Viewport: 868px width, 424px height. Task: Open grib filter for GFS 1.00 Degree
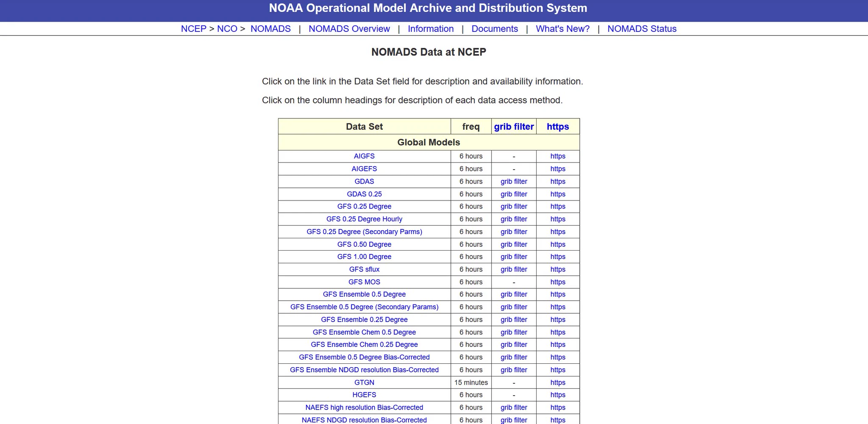tap(514, 257)
